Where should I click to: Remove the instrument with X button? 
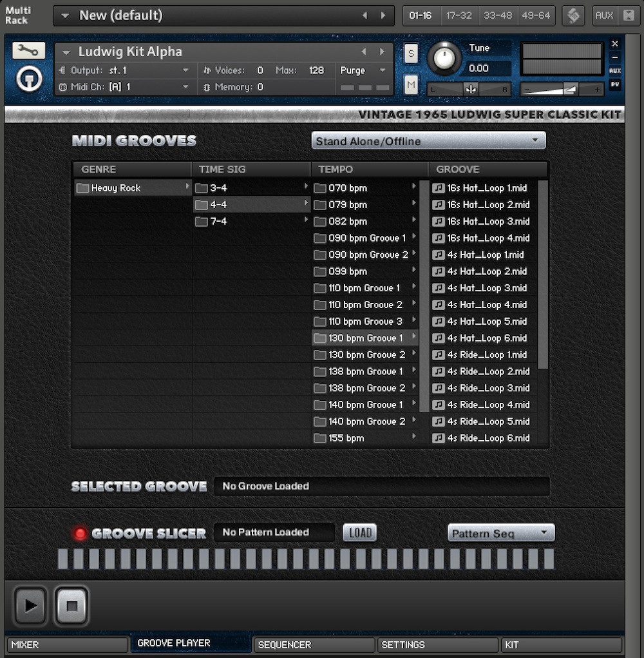tap(614, 44)
